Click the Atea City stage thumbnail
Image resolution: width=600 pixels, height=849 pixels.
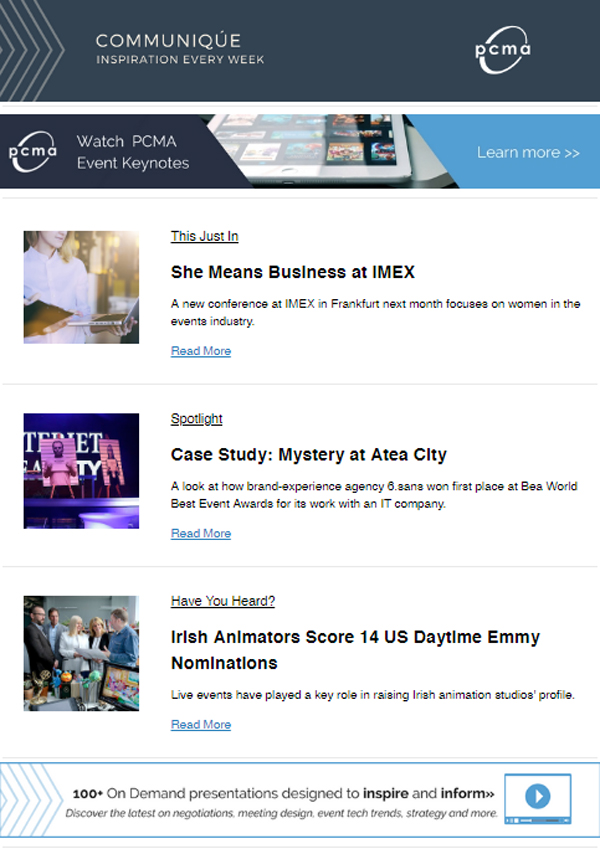point(81,471)
